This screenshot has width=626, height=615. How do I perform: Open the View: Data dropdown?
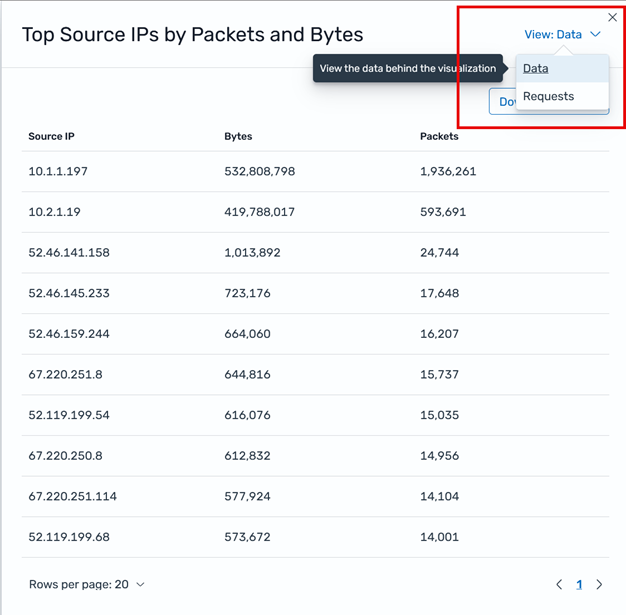tap(562, 34)
